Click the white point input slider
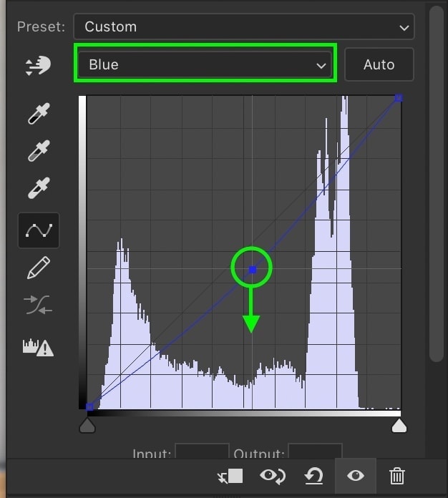Image resolution: width=448 pixels, height=498 pixels. [x=399, y=426]
